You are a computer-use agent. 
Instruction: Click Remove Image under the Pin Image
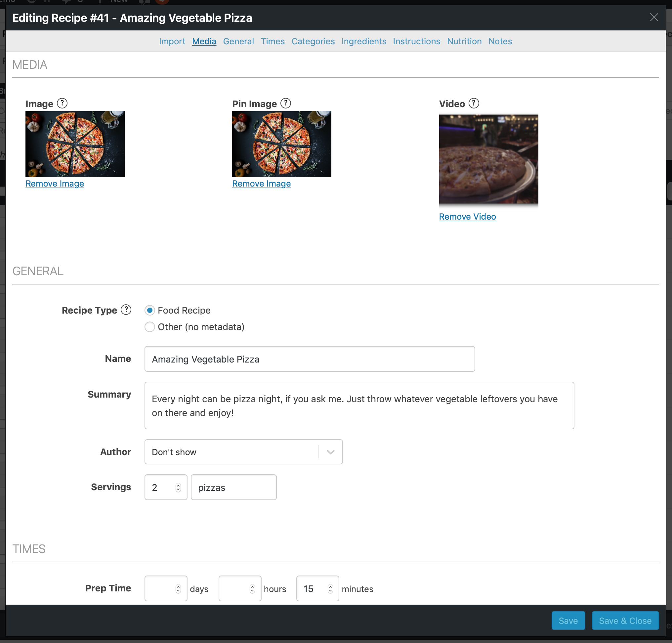click(261, 183)
